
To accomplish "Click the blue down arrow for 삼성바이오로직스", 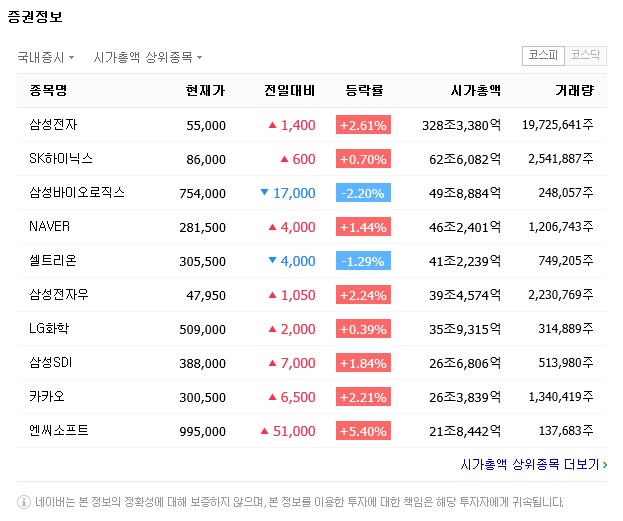I will (264, 192).
